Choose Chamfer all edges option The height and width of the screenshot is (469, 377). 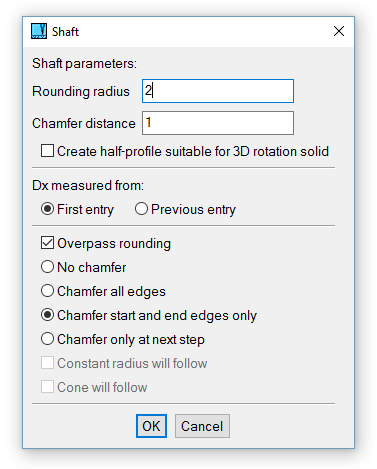click(x=47, y=291)
